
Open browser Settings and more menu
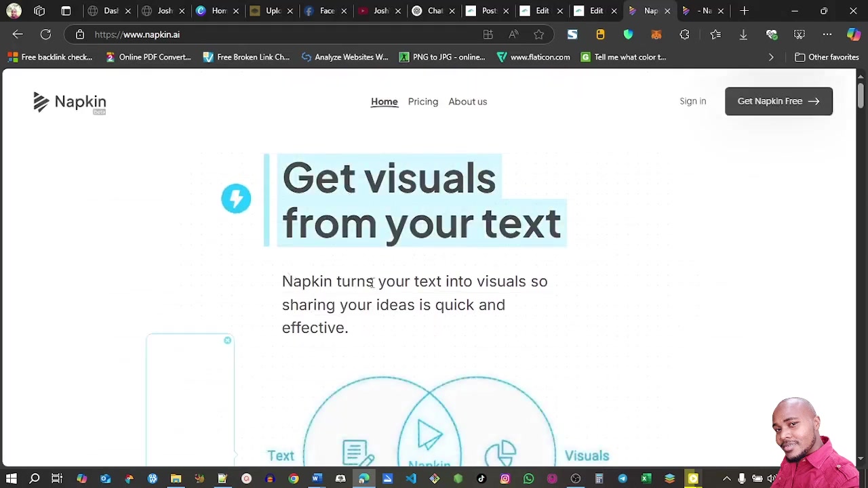827,35
